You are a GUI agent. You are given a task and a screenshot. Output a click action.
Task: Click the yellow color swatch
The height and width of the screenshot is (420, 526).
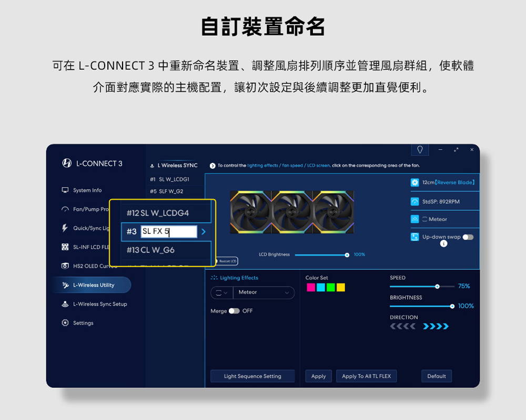point(341,288)
